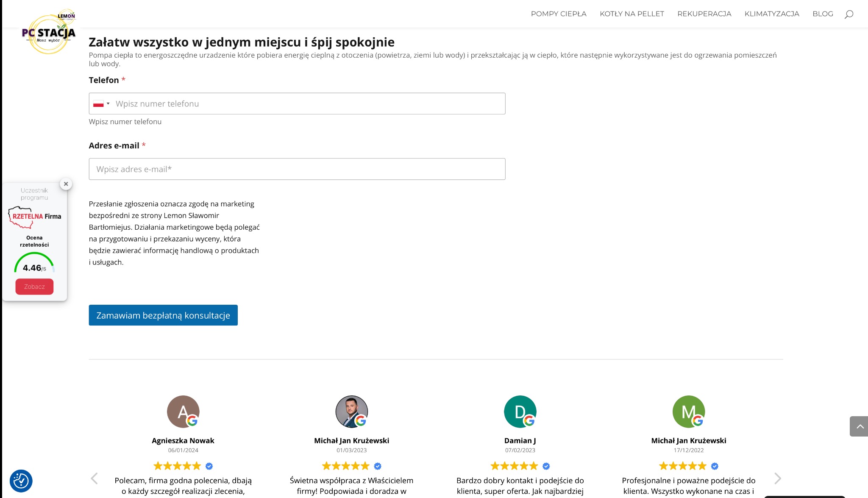Dismiss the Rzetelna Firma widget with the X
Screen dimensions: 868x498
pos(66,184)
